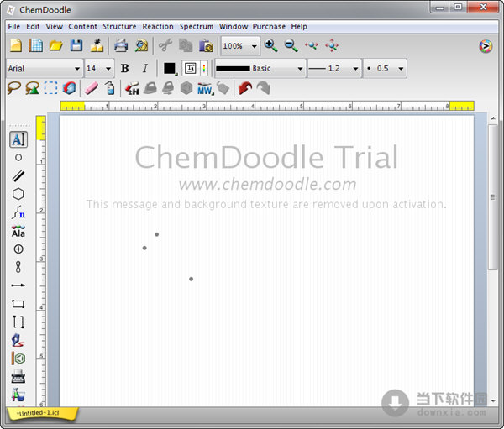Create a new document with the New icon
504x429 pixels.
click(16, 45)
